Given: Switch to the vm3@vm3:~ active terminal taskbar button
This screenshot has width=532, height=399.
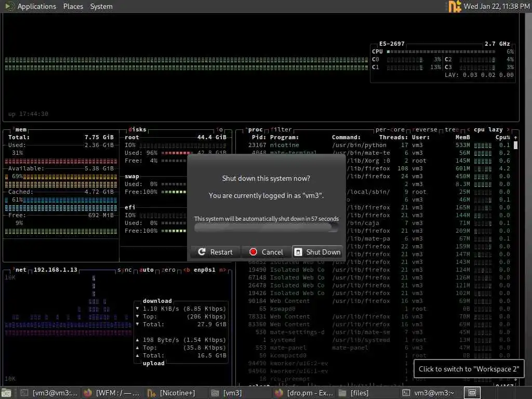Looking at the screenshot, I should coord(429,393).
